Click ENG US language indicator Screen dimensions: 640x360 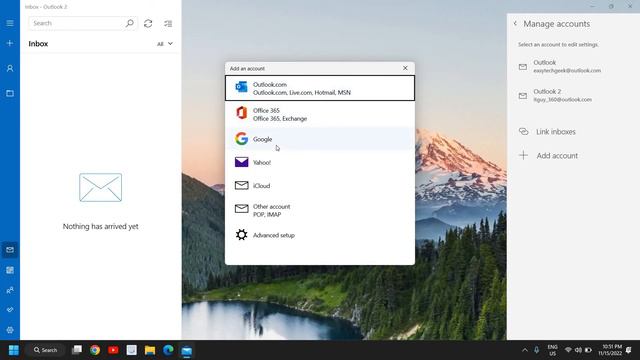click(x=553, y=350)
